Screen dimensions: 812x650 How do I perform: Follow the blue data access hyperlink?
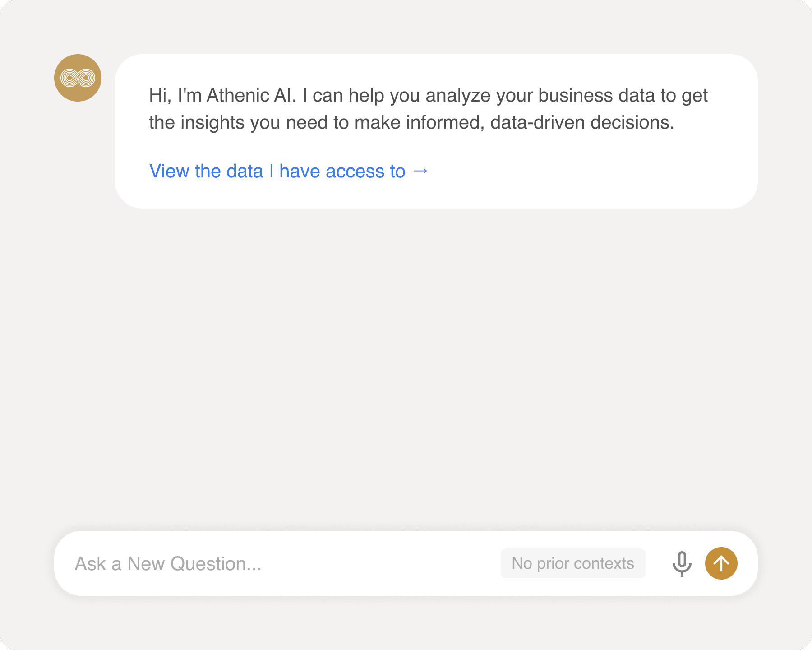tap(289, 172)
